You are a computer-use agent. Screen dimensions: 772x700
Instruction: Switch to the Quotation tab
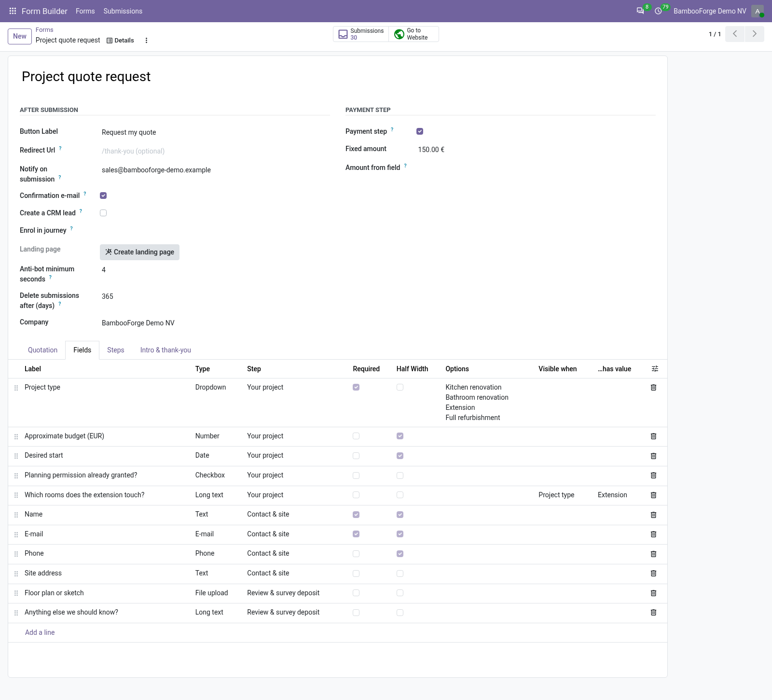pos(42,350)
